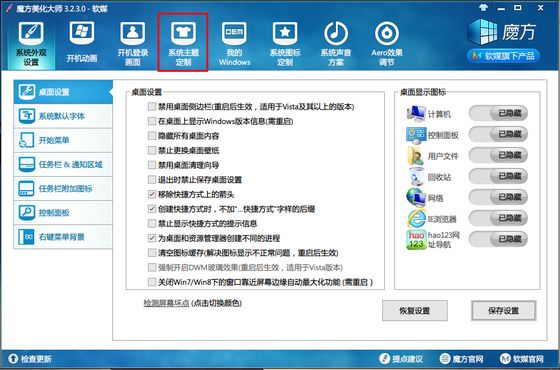Click the IE浏览器 icon image
Viewport: 560px width, 370px height.
pyautogui.click(x=416, y=218)
